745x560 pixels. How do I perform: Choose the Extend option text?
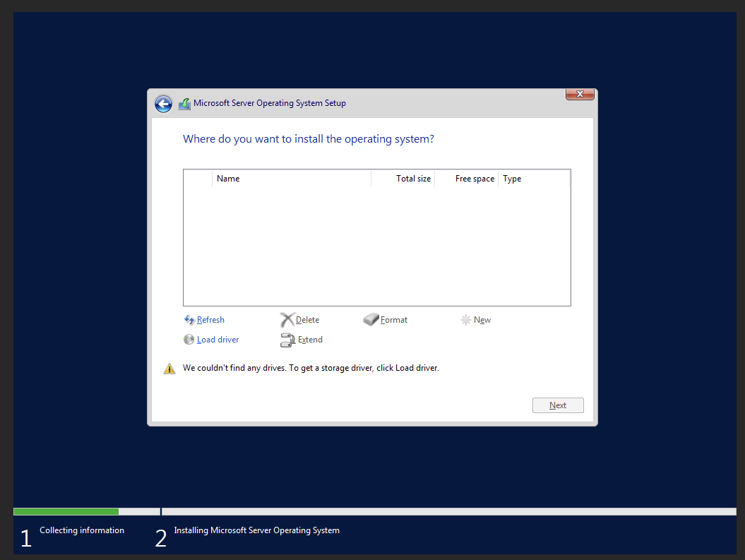(x=310, y=340)
